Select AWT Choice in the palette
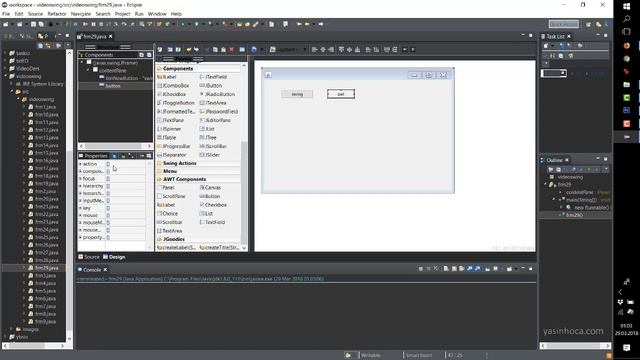The width and height of the screenshot is (640, 360). (x=167, y=213)
